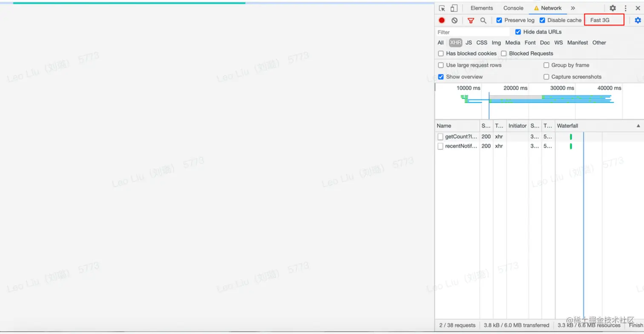Check Has blocked cookies
The width and height of the screenshot is (644, 334).
pos(441,53)
